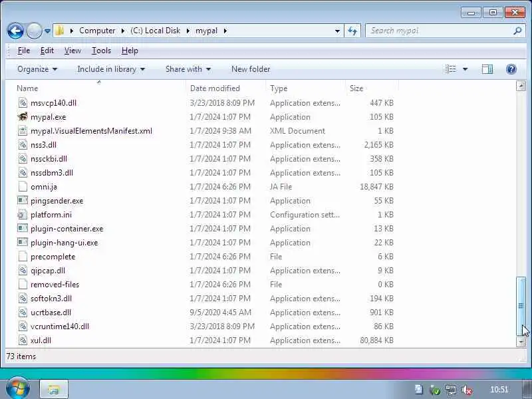Select the precomplete file icon

coord(23,257)
